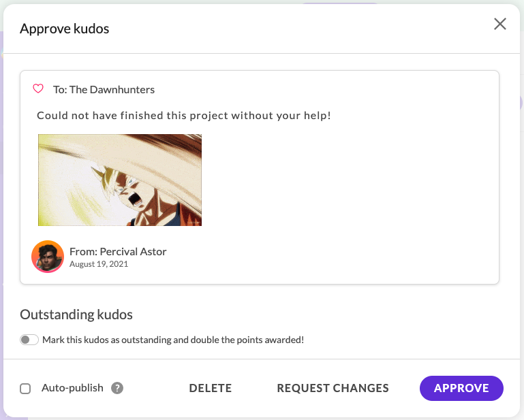Close the Approve kudos dialog
The height and width of the screenshot is (420, 524).
[500, 24]
